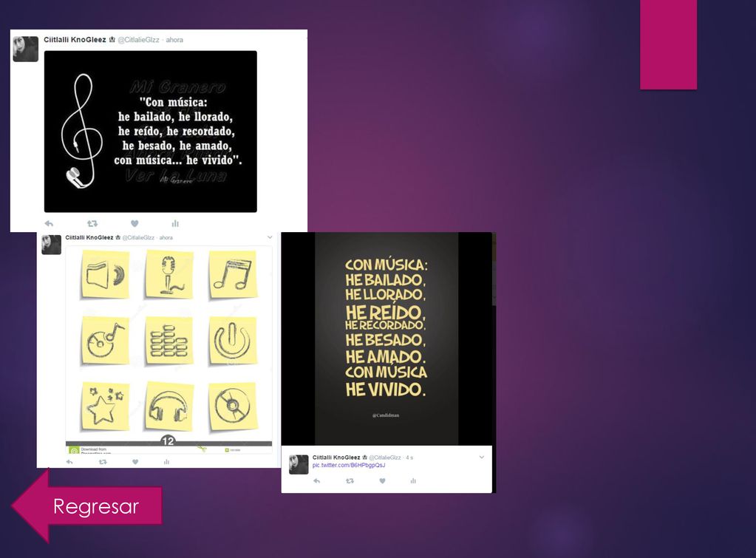
Task: Open Ciitlalli KnoGleez profile name in top tweet
Action: click(75, 40)
